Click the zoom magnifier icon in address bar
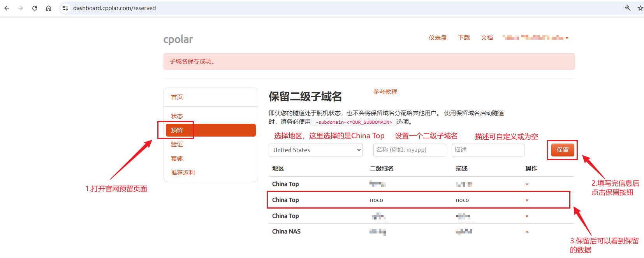 click(628, 8)
